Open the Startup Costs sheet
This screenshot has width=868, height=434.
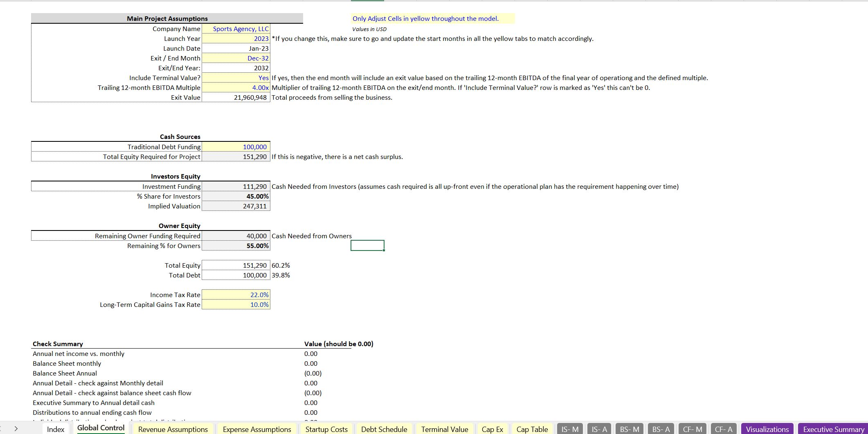(326, 429)
